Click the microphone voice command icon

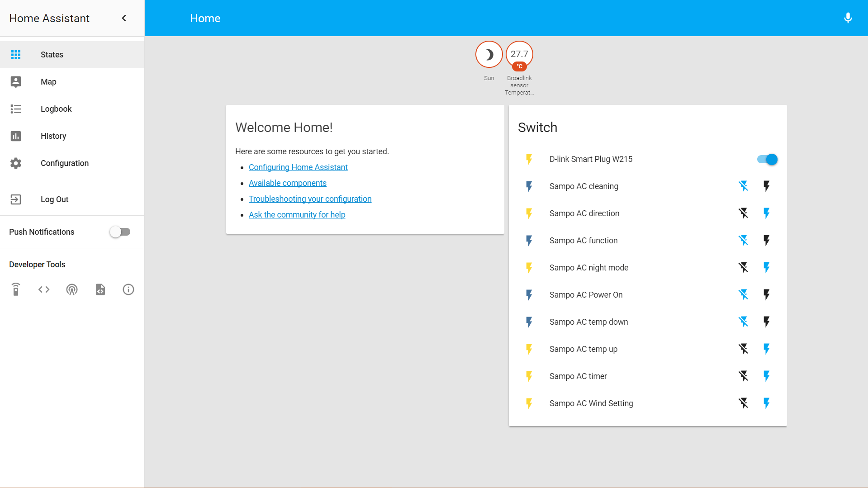848,18
